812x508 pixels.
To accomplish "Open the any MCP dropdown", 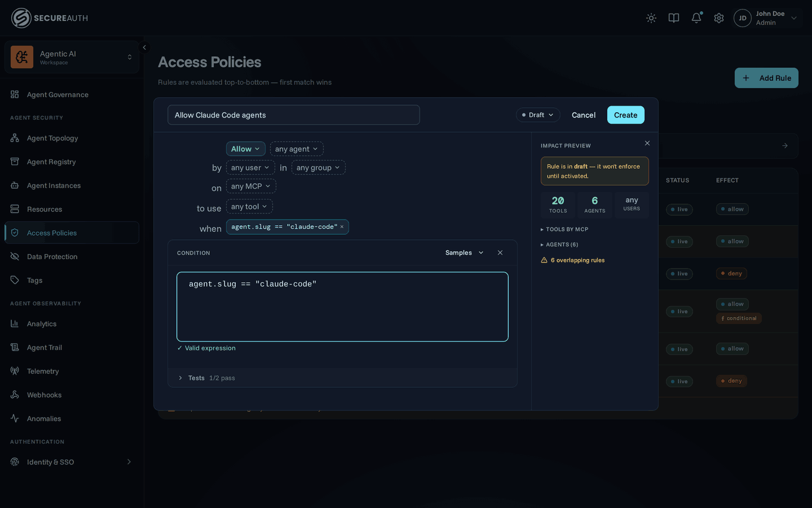I will 251,186.
